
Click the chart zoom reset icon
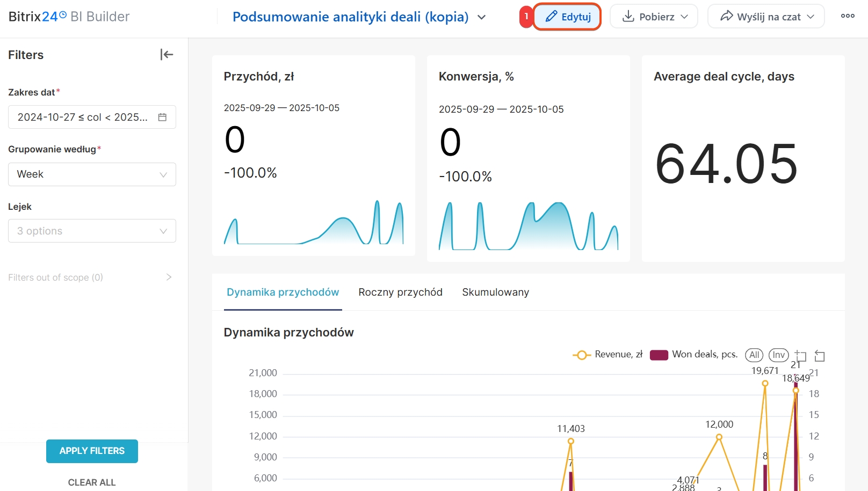click(x=820, y=356)
